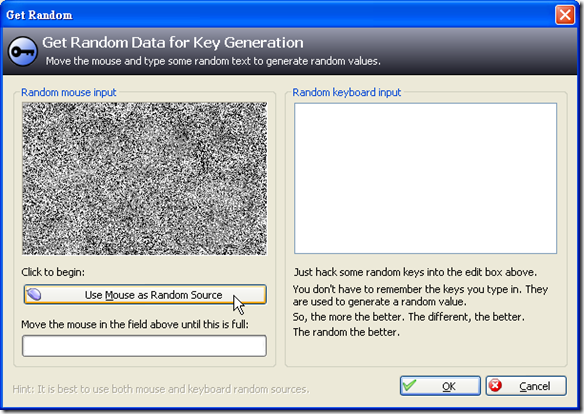This screenshot has width=584, height=414.
Task: Click the mouse icon on the Random Source button
Action: coord(34,294)
